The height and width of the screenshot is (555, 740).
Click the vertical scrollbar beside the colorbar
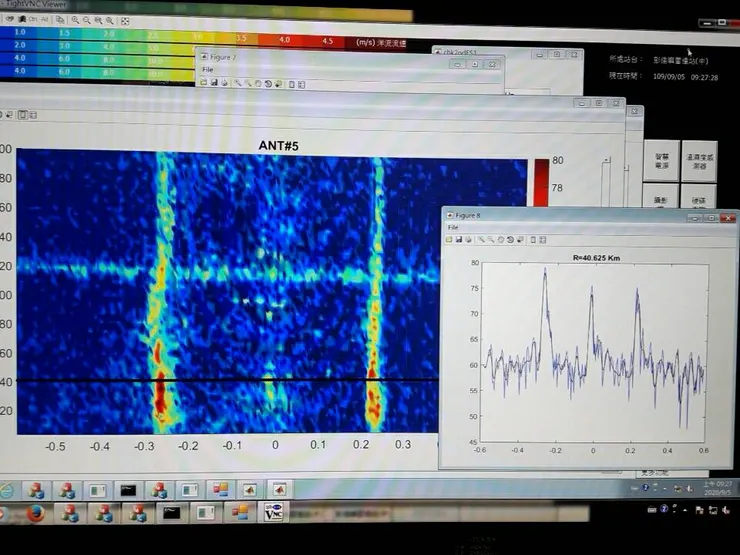[604, 185]
